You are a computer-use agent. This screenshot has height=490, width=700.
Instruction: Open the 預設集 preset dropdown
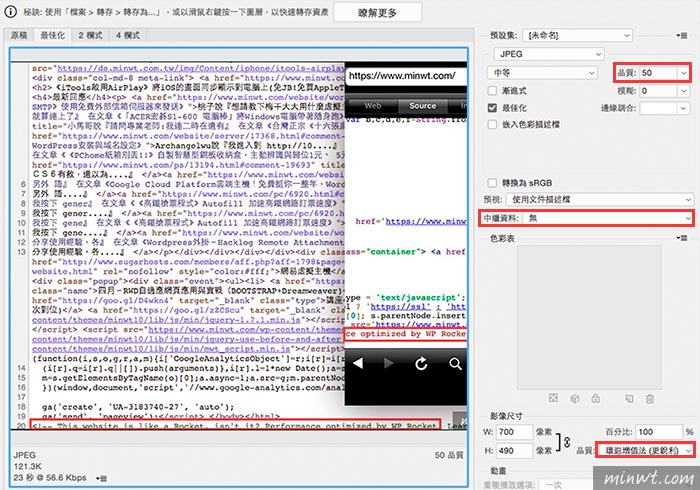577,35
